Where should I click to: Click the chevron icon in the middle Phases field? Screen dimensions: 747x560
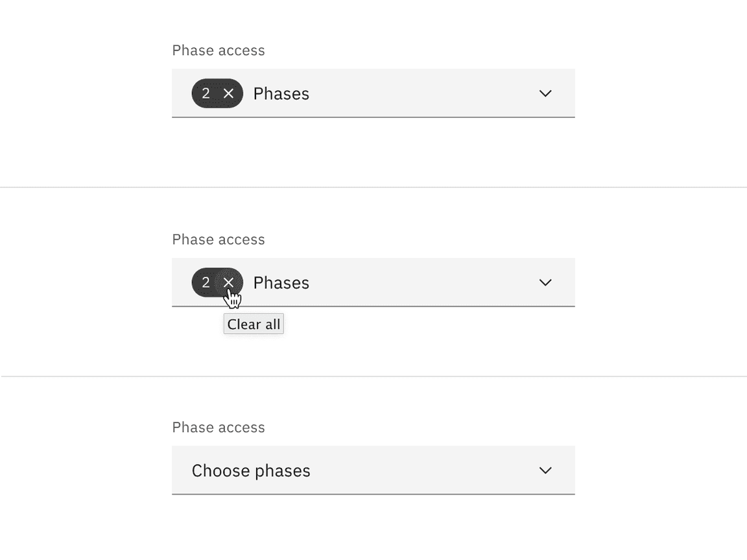(545, 282)
